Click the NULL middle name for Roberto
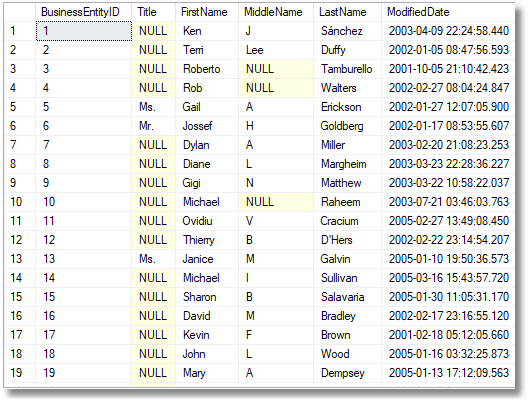The image size is (529, 403). tap(276, 69)
